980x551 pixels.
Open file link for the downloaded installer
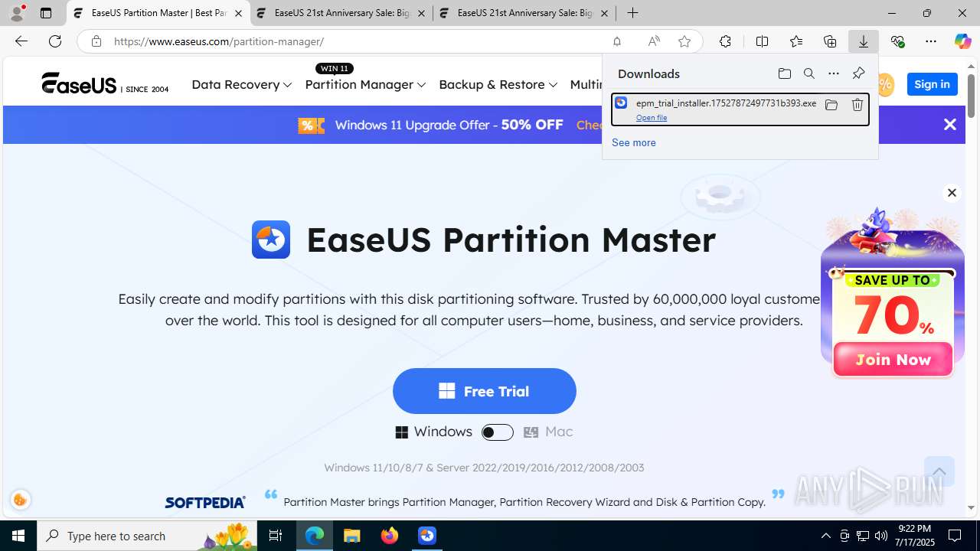pos(652,118)
